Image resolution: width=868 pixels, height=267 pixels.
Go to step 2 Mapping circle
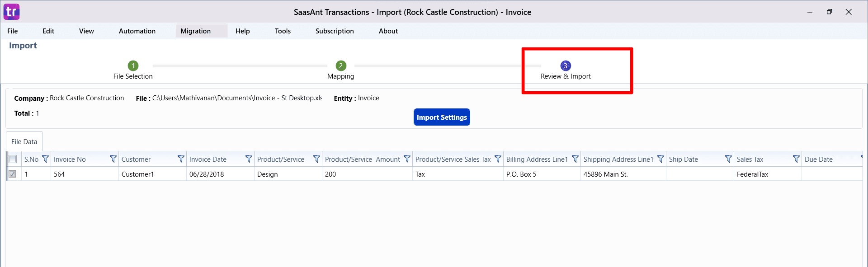[x=341, y=66]
